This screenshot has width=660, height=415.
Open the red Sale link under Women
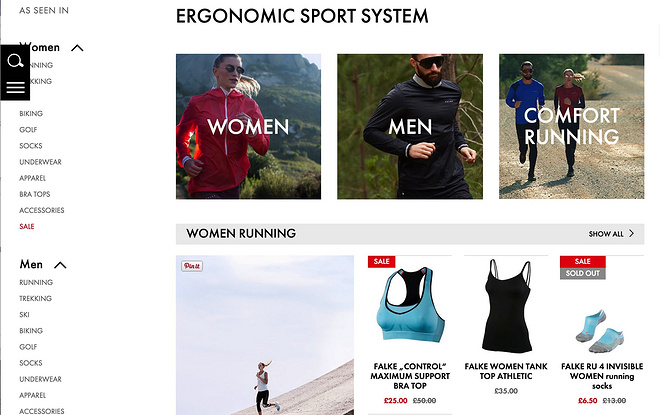(27, 226)
